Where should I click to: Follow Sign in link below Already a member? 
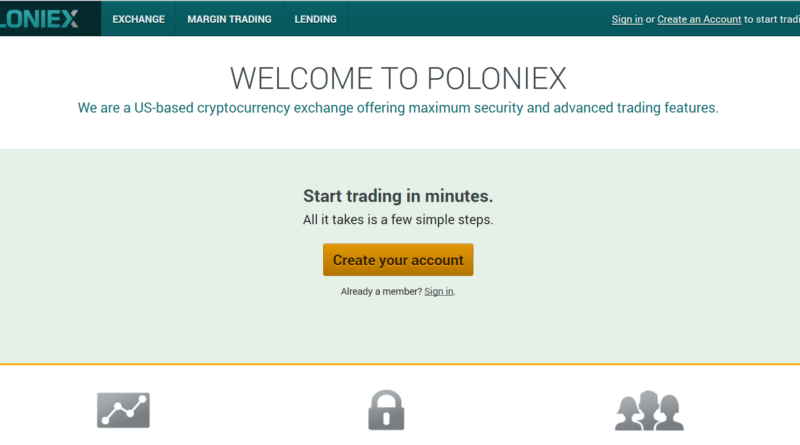(x=439, y=291)
